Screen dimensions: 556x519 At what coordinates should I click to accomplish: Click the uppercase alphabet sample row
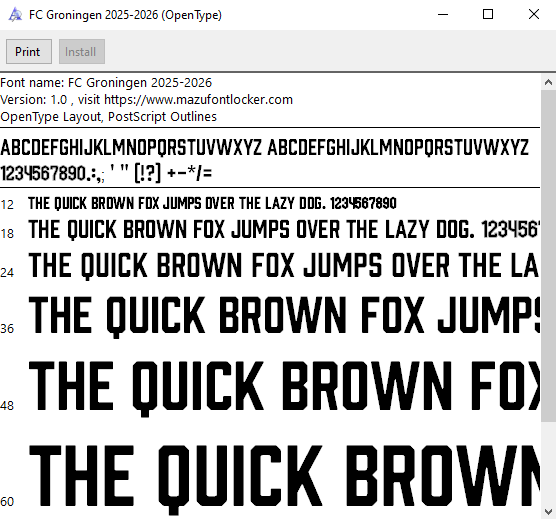tap(265, 147)
